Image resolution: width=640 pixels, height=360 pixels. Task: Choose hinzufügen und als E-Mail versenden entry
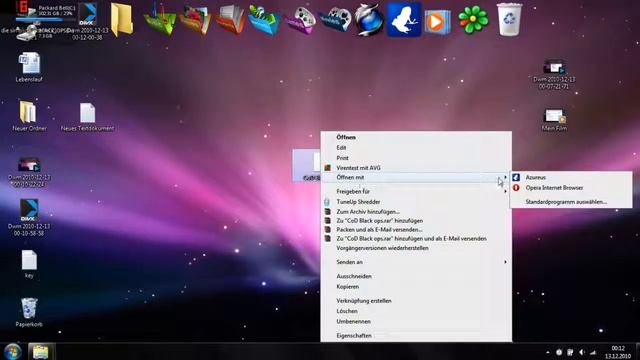(x=416, y=238)
